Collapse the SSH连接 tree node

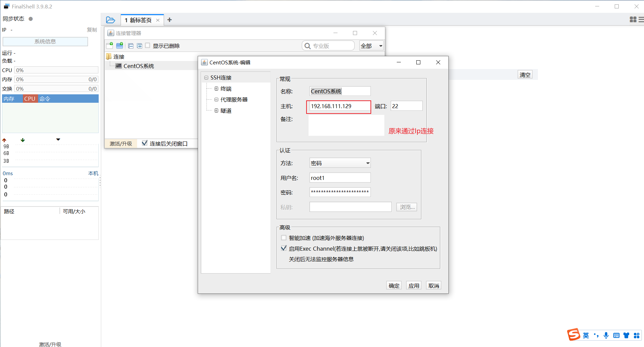tap(206, 77)
